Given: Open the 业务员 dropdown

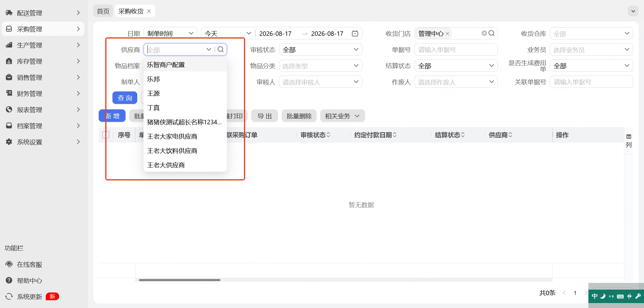Looking at the screenshot, I should pyautogui.click(x=591, y=50).
